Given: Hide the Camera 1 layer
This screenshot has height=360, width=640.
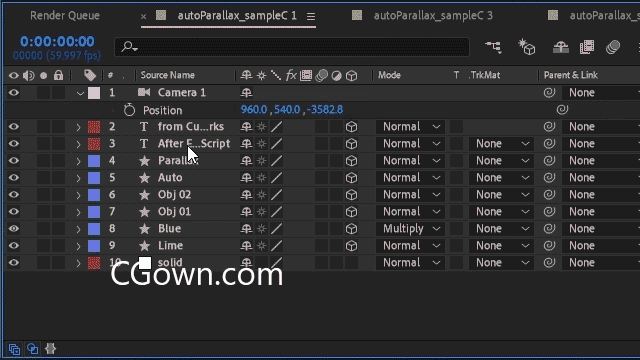Looking at the screenshot, I should 13,93.
